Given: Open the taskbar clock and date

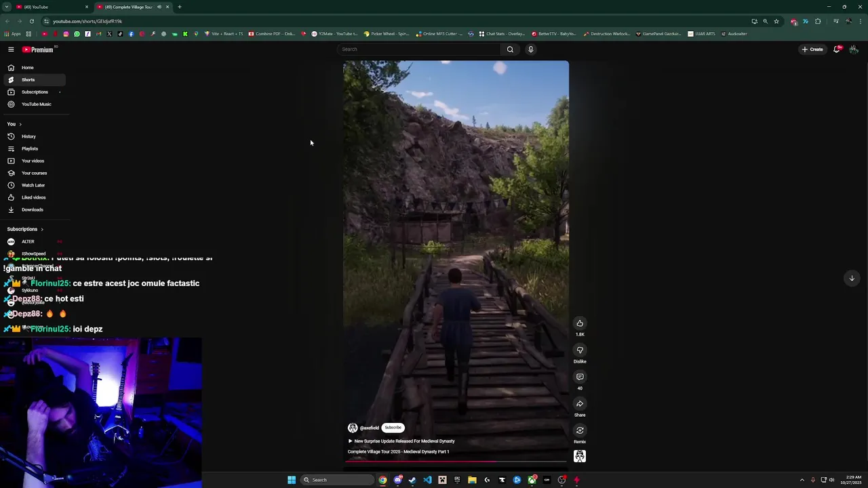Looking at the screenshot, I should 854,480.
